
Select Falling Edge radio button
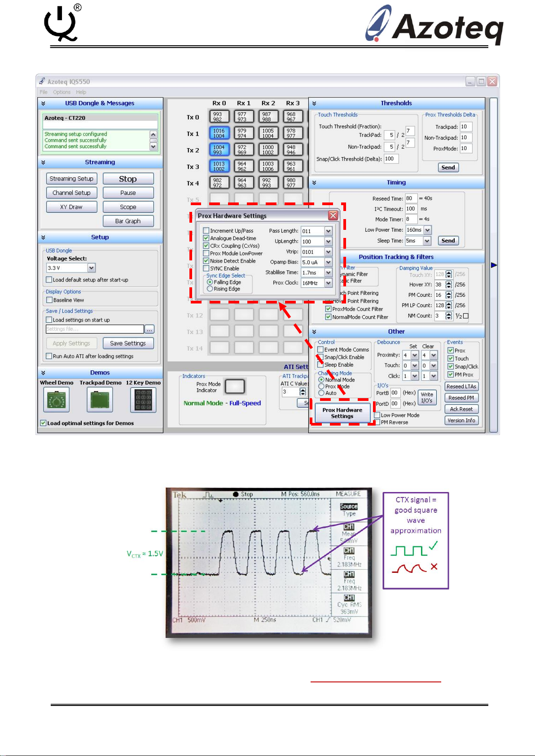pyautogui.click(x=210, y=282)
